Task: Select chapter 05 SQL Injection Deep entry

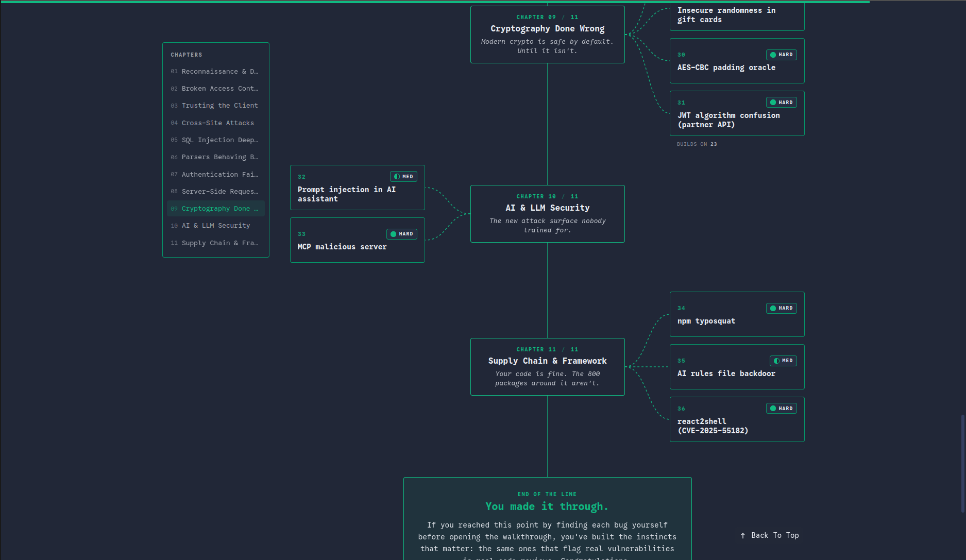Action: pos(215,140)
